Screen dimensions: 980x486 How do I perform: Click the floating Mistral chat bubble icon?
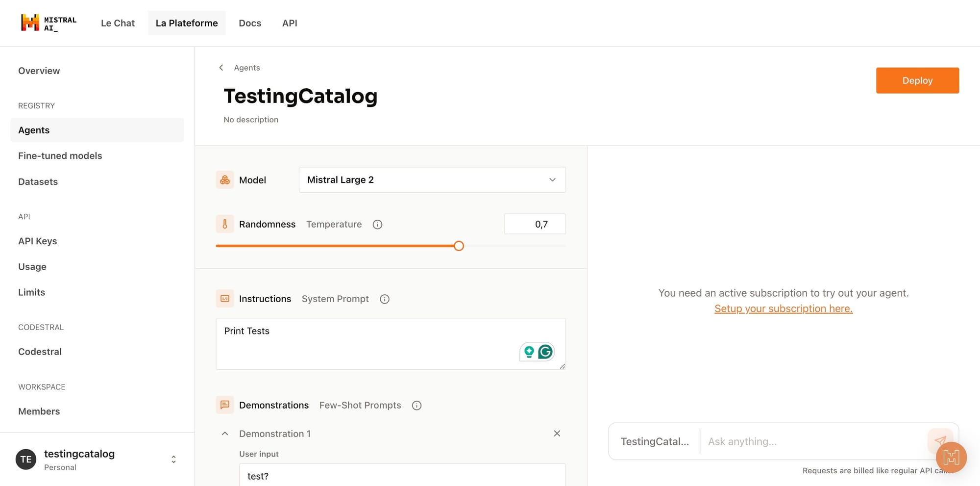[951, 458]
